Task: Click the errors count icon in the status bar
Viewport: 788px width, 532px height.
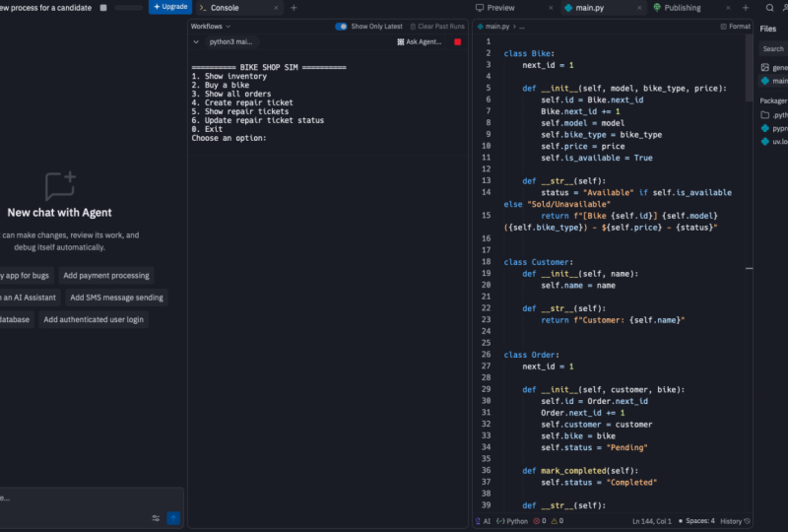Action: (540, 521)
